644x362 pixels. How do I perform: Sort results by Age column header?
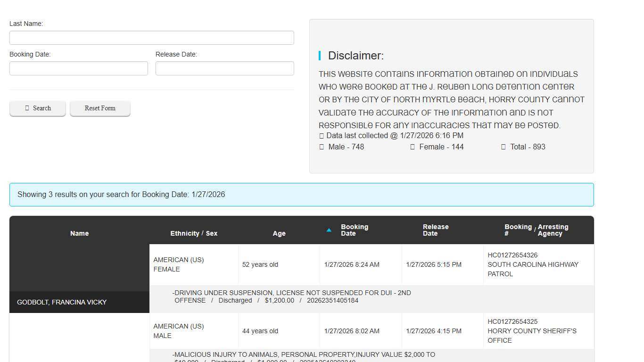pos(279,233)
